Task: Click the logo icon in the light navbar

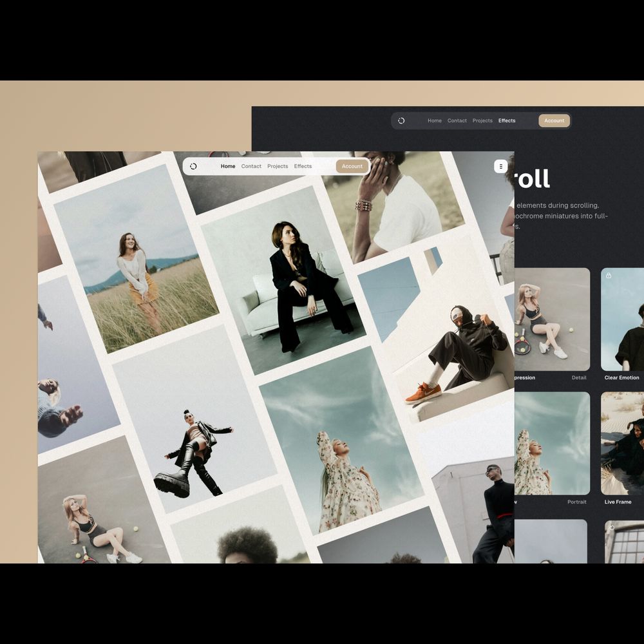Action: (x=193, y=166)
